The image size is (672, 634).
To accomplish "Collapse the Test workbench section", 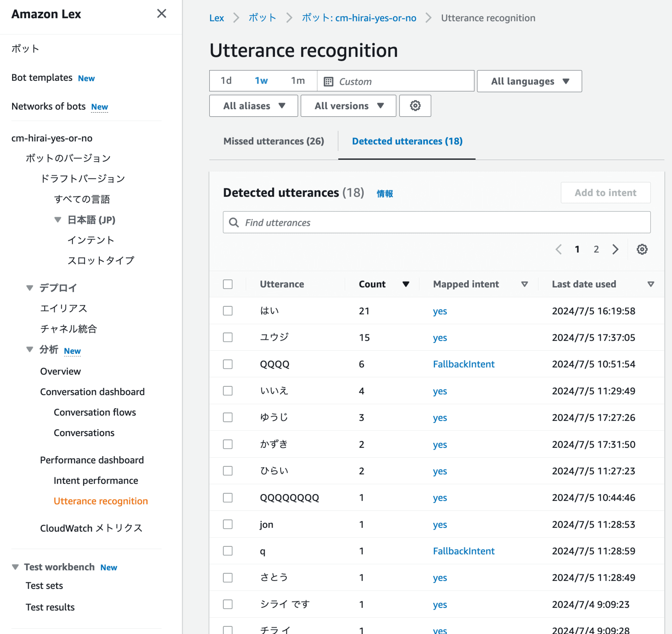I will [x=15, y=567].
